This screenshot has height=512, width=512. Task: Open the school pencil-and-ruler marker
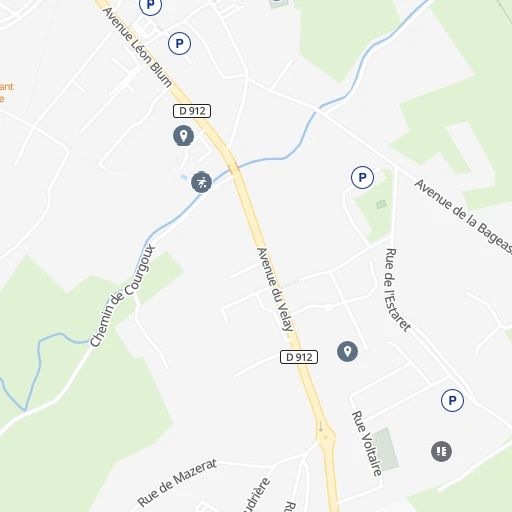[x=441, y=451]
